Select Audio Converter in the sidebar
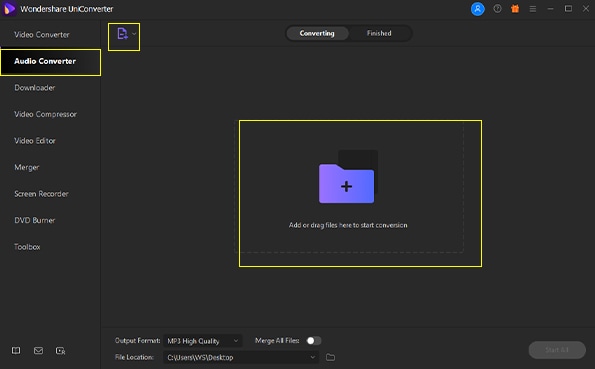This screenshot has width=595, height=369. click(x=50, y=62)
